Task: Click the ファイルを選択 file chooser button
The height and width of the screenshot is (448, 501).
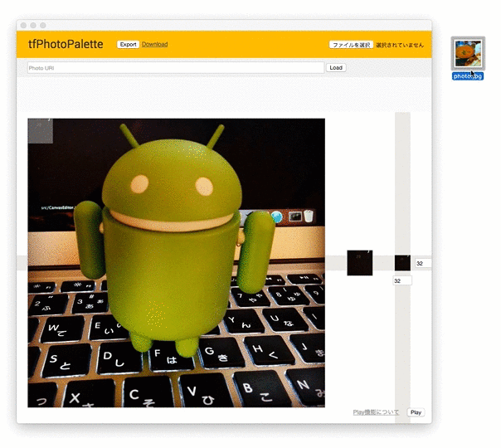Action: coord(351,45)
